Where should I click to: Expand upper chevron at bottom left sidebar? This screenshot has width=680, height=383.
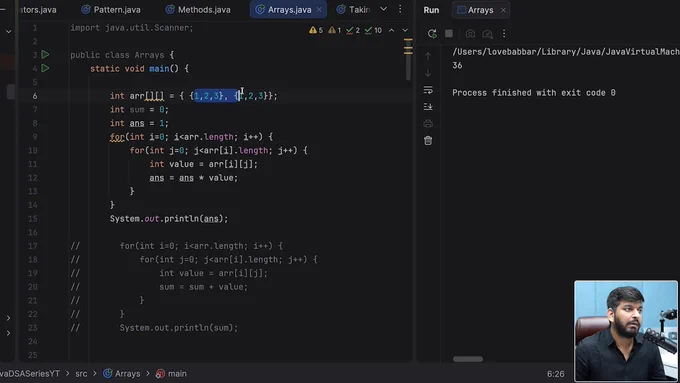8,318
